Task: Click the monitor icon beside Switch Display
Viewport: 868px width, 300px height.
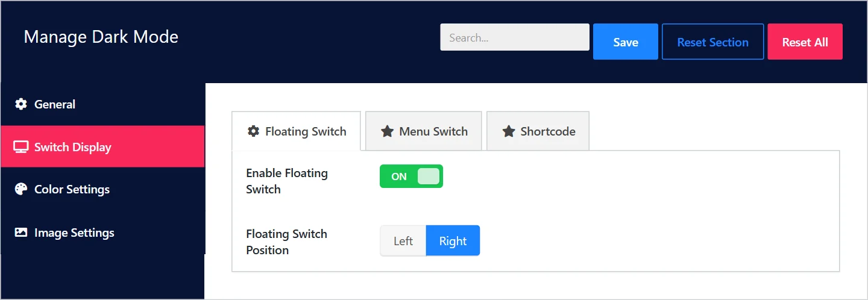Action: pos(21,147)
